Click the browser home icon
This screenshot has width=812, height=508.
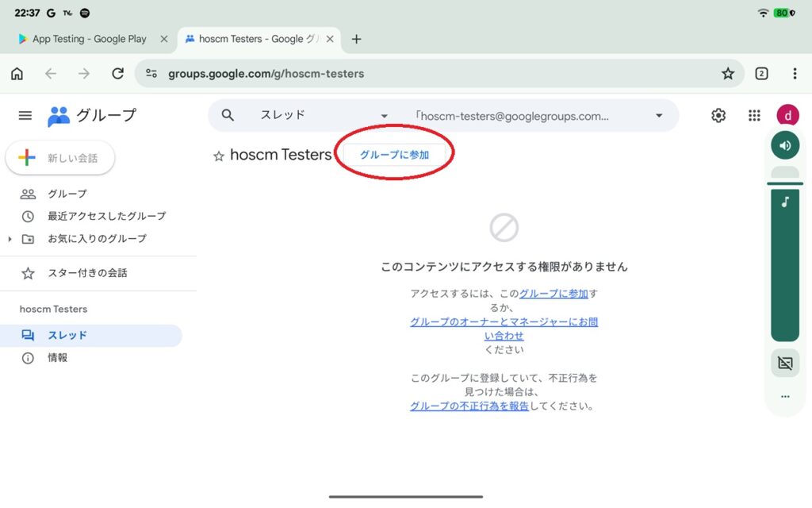click(17, 73)
